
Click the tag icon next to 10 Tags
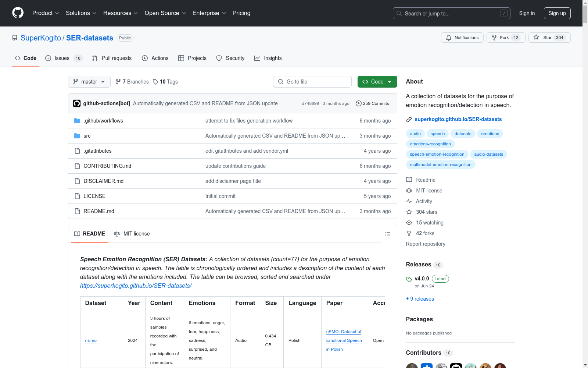click(x=155, y=82)
